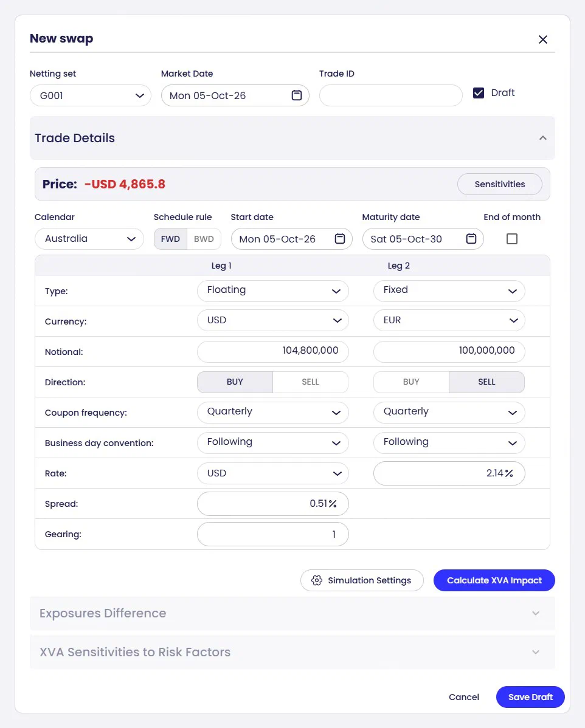Click Maturity date field Sat 05-Oct-30

423,239
